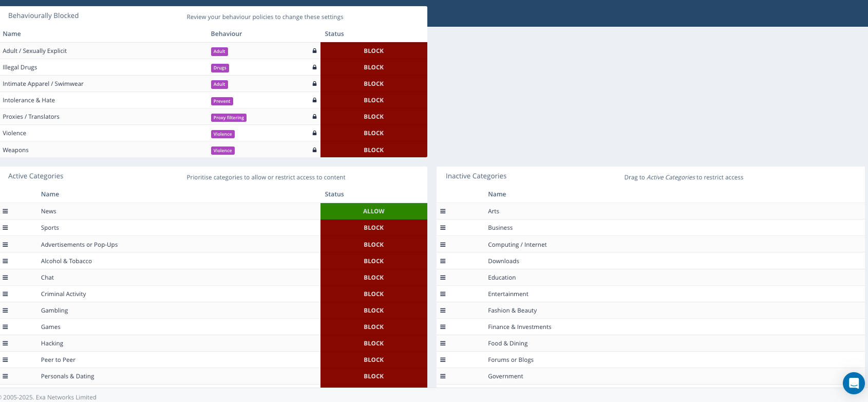Click Violence tag on the Violence row
The width and height of the screenshot is (868, 402).
point(222,134)
